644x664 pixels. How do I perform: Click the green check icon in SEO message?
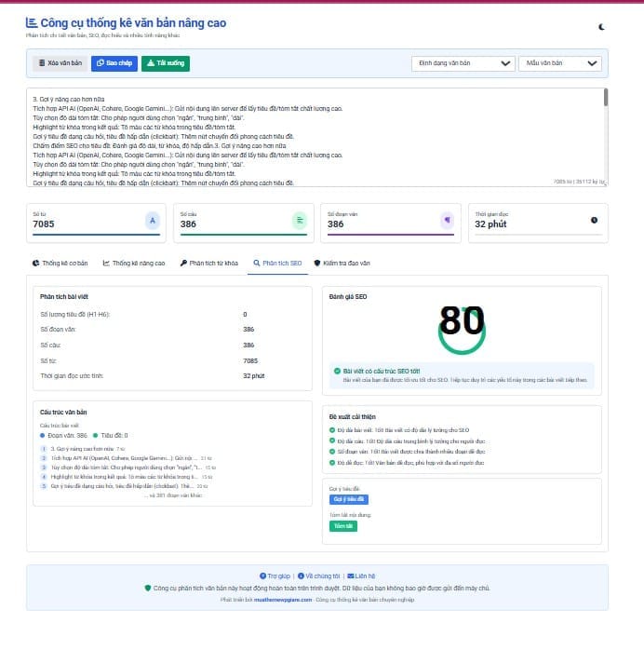tap(338, 372)
